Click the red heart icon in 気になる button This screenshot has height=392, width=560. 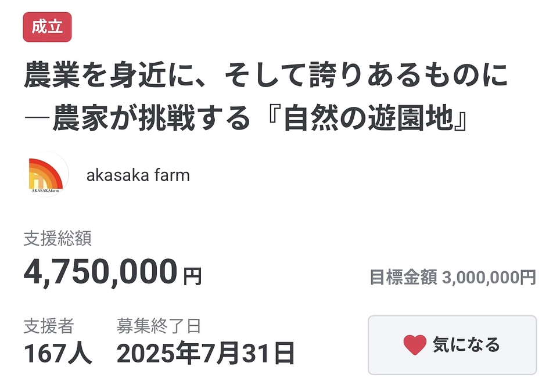414,345
